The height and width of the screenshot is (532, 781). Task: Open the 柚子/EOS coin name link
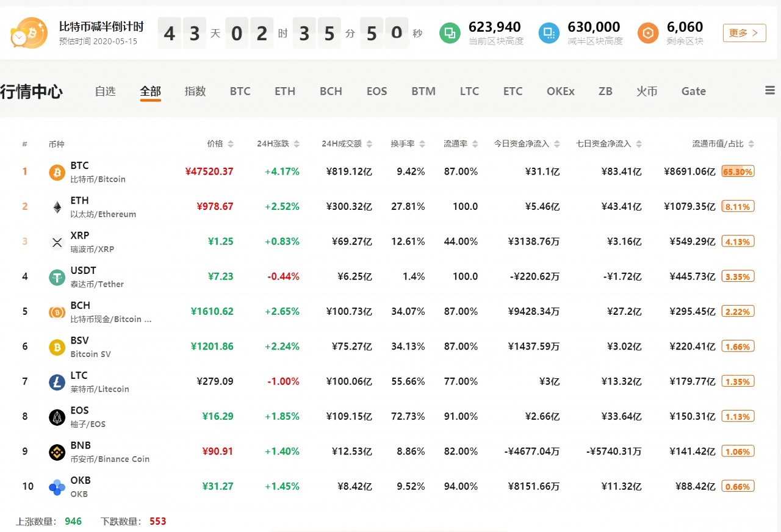pyautogui.click(x=88, y=424)
